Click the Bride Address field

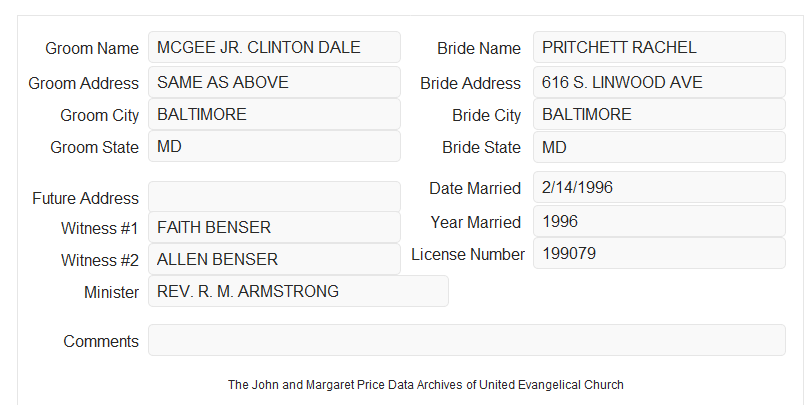[659, 82]
